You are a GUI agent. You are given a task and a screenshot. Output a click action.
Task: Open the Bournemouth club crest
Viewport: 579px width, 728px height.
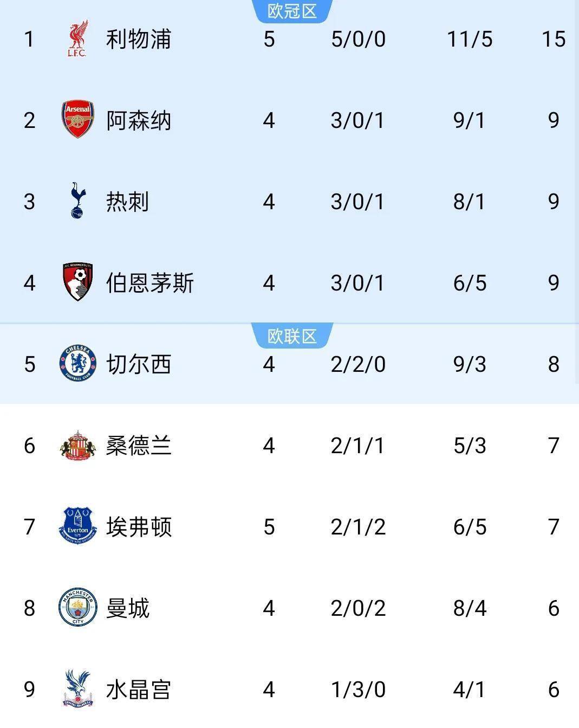pos(78,282)
